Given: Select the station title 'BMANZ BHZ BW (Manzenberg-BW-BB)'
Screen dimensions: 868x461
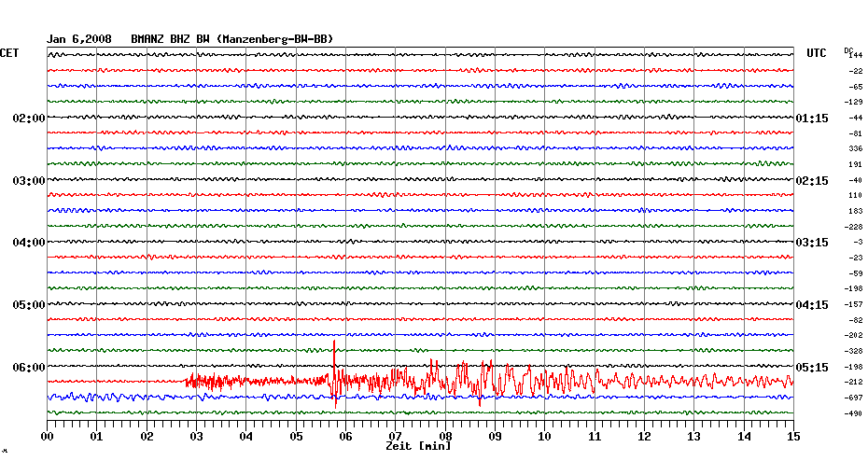Looking at the screenshot, I should (232, 39).
